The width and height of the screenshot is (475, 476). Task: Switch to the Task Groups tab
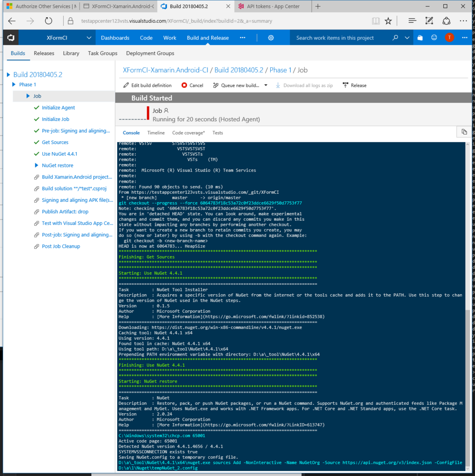(103, 53)
